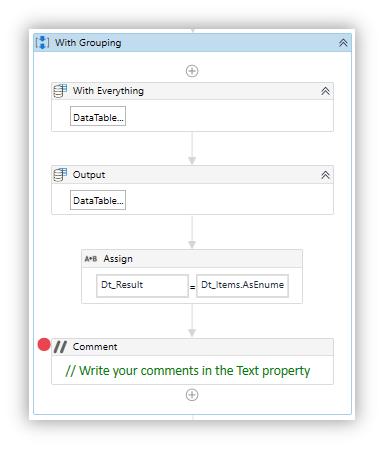Add activity using top plus icon
Image resolution: width=384 pixels, height=449 pixels.
click(192, 71)
